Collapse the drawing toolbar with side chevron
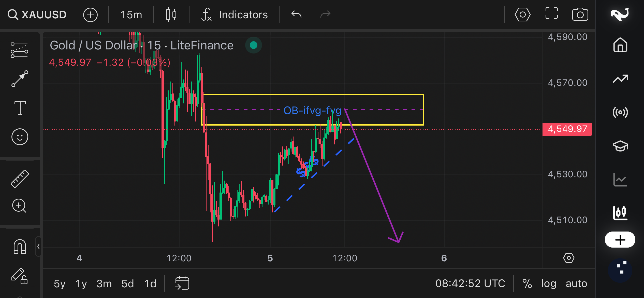Image resolution: width=644 pixels, height=298 pixels. pyautogui.click(x=38, y=246)
